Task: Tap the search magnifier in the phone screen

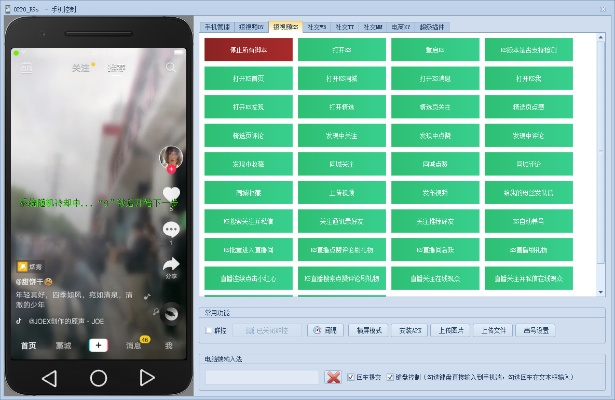Action: pyautogui.click(x=171, y=68)
